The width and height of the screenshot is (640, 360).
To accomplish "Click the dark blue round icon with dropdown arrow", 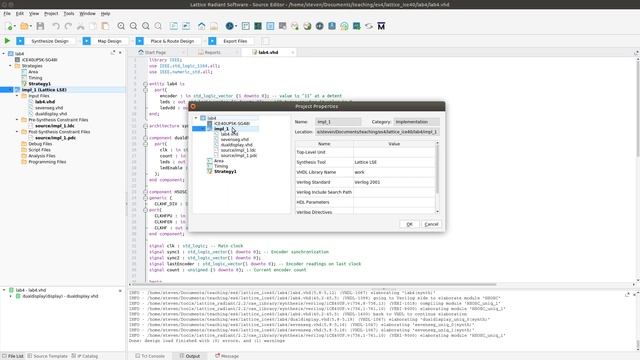I will pos(230,26).
